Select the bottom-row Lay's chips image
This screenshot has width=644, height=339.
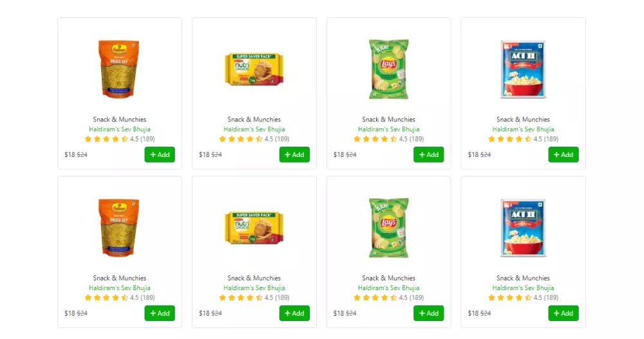click(x=388, y=228)
